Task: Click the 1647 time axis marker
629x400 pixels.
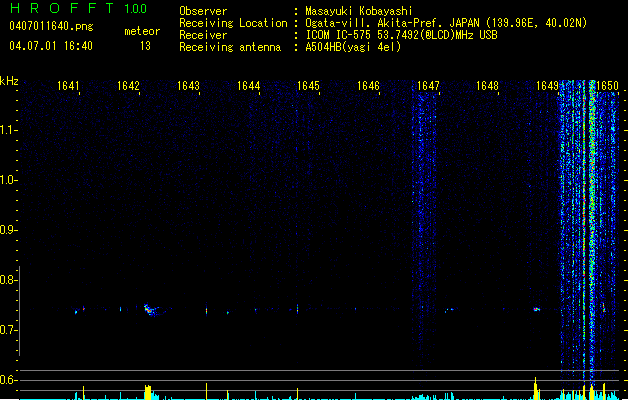Action: 428,86
